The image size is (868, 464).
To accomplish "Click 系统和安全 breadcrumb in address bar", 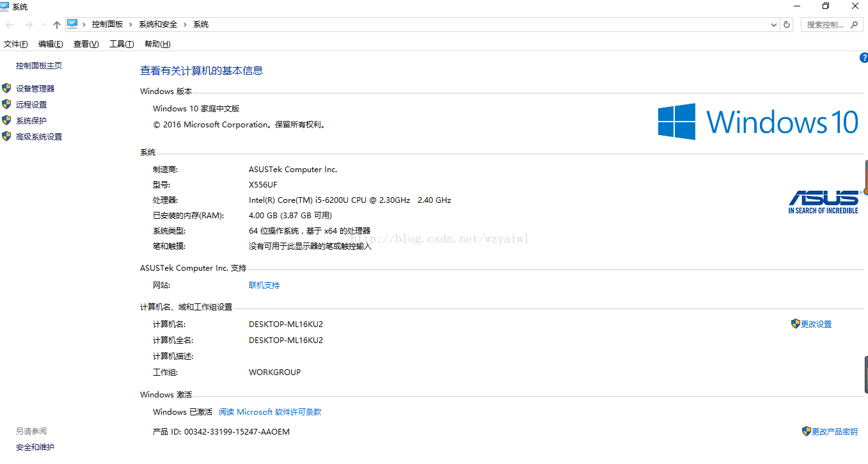I will pos(158,24).
